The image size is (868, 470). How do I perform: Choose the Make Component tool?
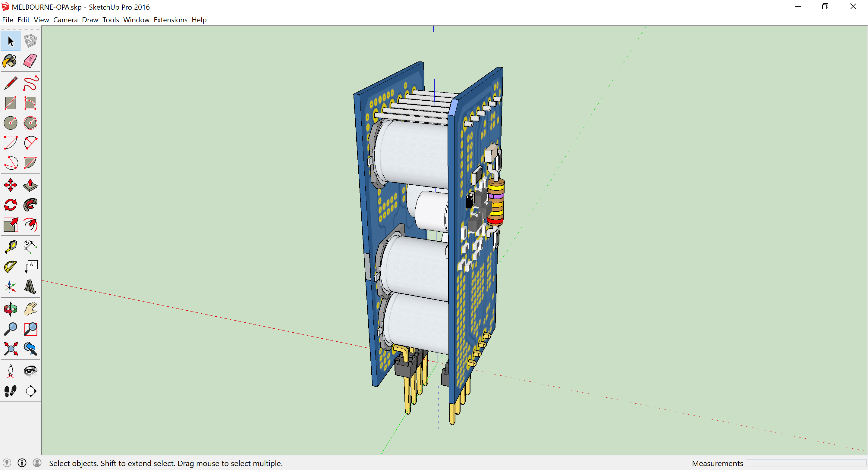(x=30, y=41)
